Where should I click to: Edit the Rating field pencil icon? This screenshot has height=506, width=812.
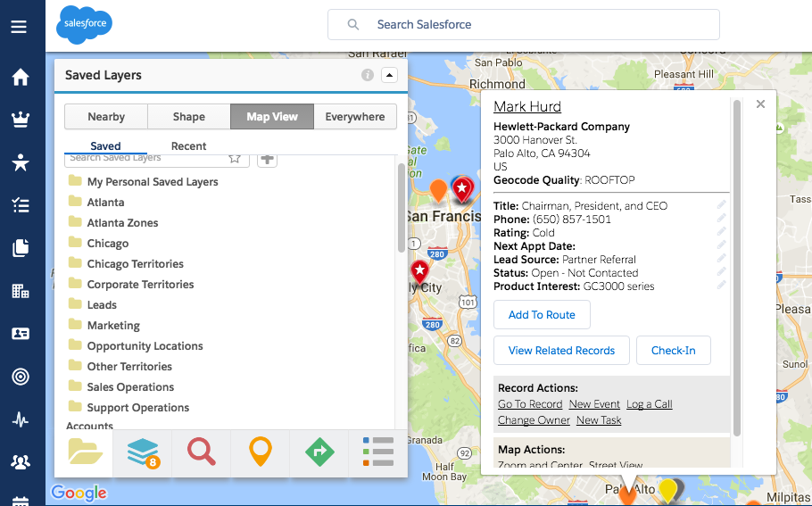point(721,231)
